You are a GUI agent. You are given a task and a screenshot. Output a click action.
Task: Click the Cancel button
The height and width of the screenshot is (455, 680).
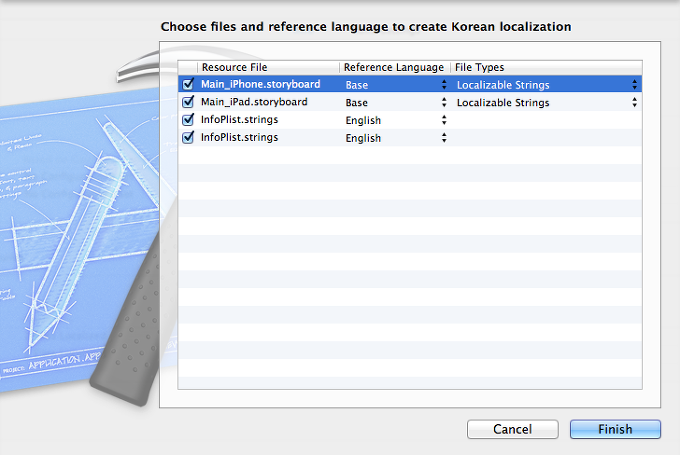tap(513, 429)
